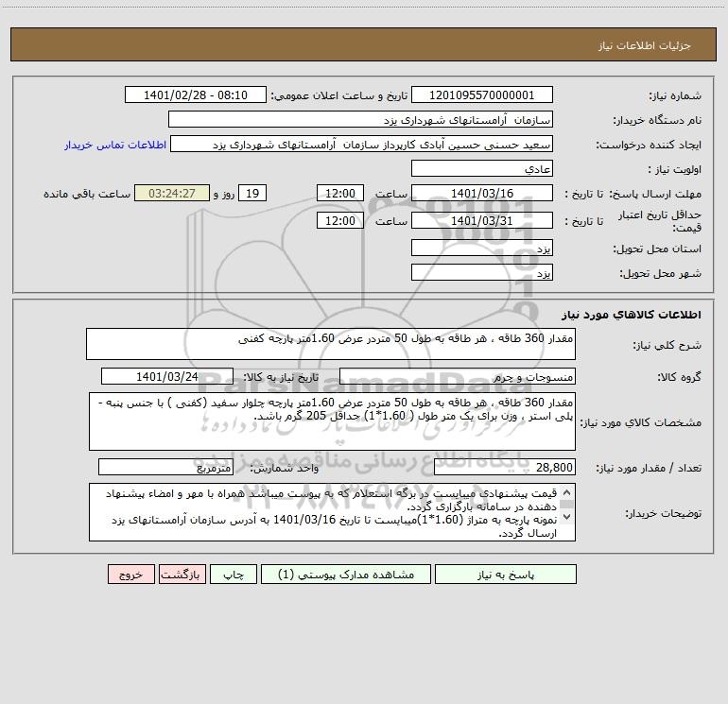Click the announcement date field 1401/02/28 - 08:10
This screenshot has height=704, width=728.
coord(196,94)
